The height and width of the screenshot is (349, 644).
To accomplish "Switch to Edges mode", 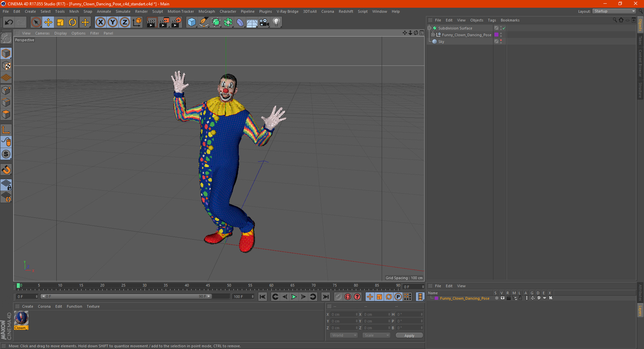I will point(6,102).
